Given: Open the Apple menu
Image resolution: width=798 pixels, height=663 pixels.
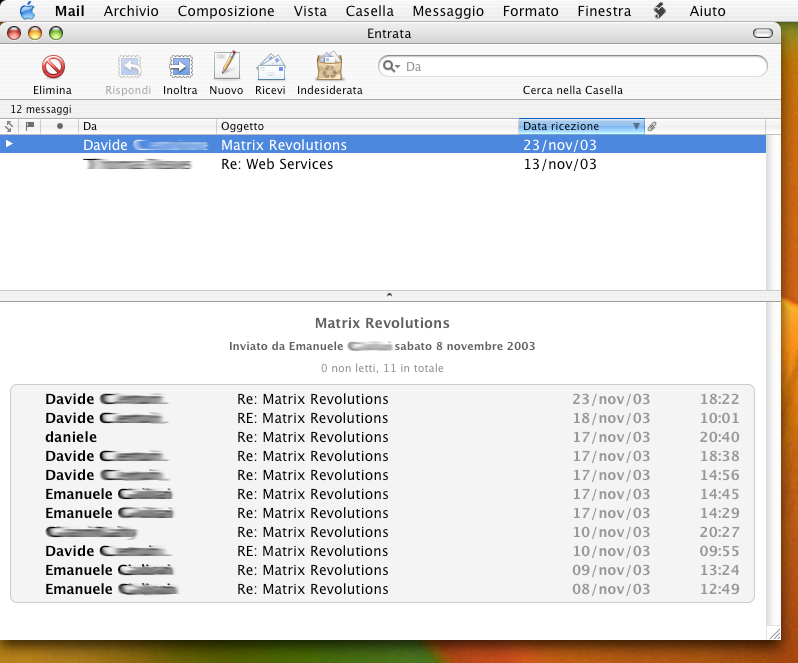Looking at the screenshot, I should (27, 11).
